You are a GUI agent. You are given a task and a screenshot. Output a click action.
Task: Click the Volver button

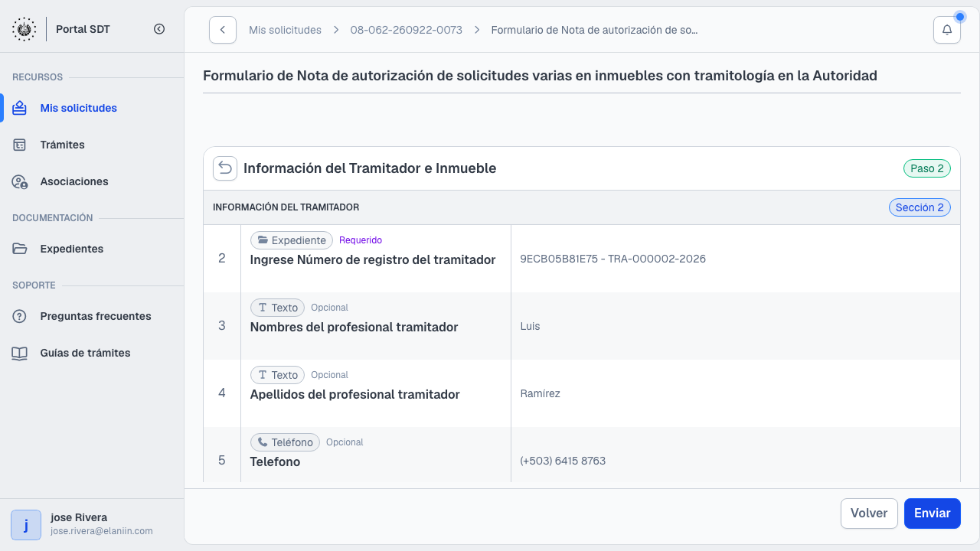(869, 514)
